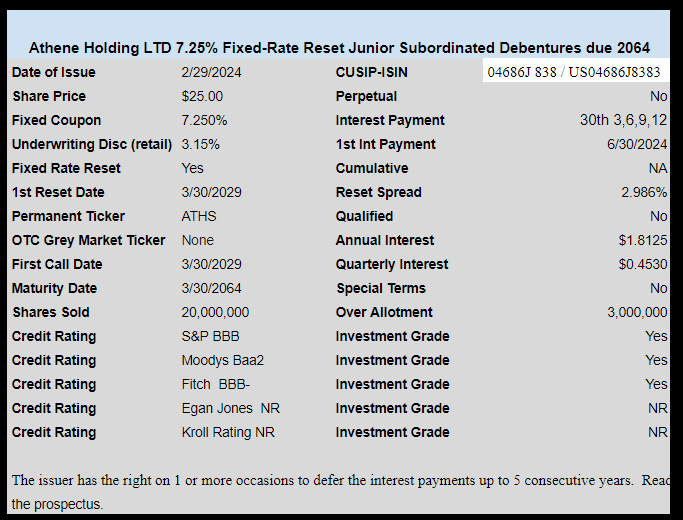Select the Egan Jones NR rating

tap(230, 408)
